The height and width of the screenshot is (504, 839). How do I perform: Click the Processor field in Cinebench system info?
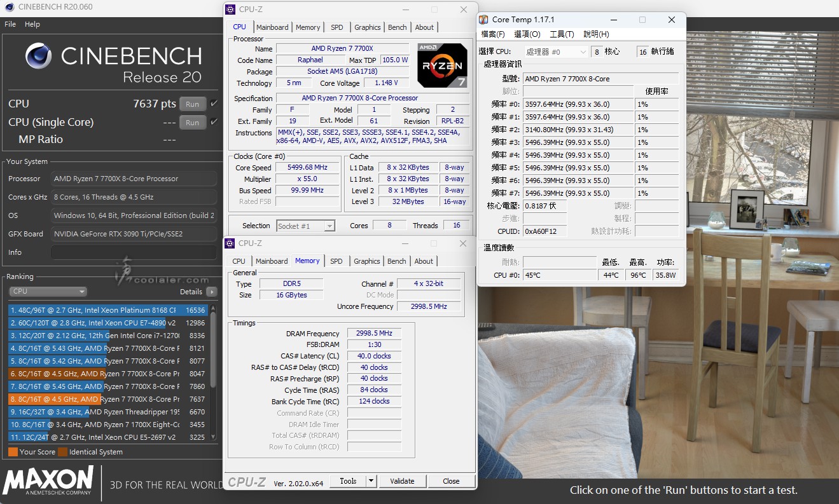pos(134,179)
